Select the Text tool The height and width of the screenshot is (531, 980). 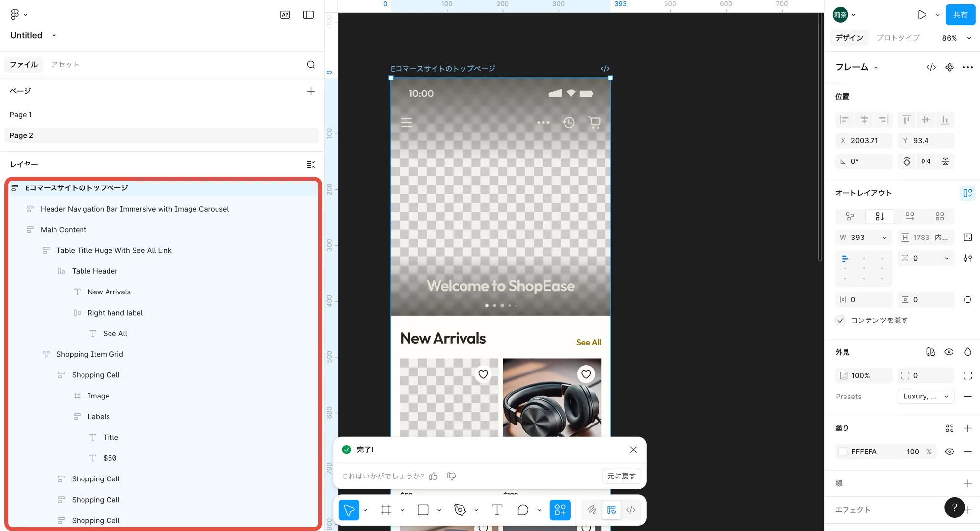497,510
